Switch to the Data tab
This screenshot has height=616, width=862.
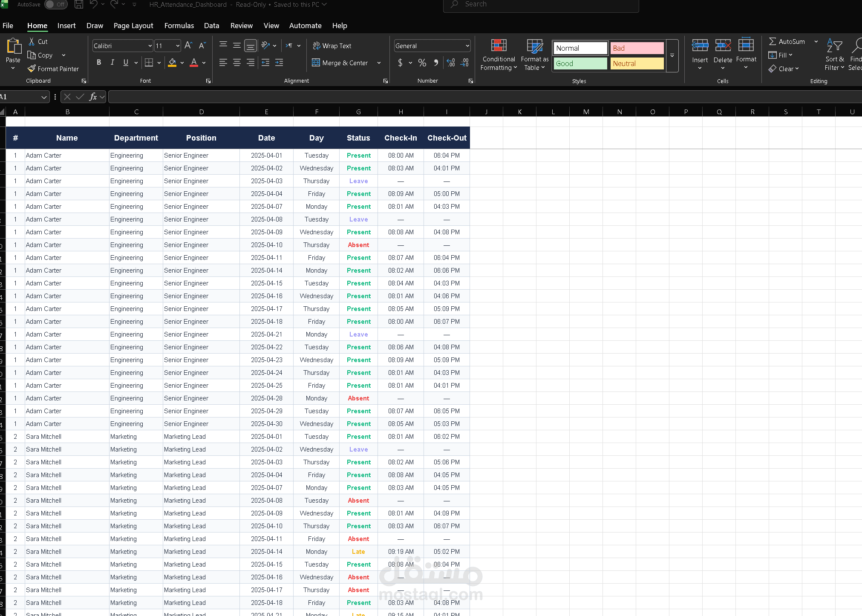click(x=211, y=26)
